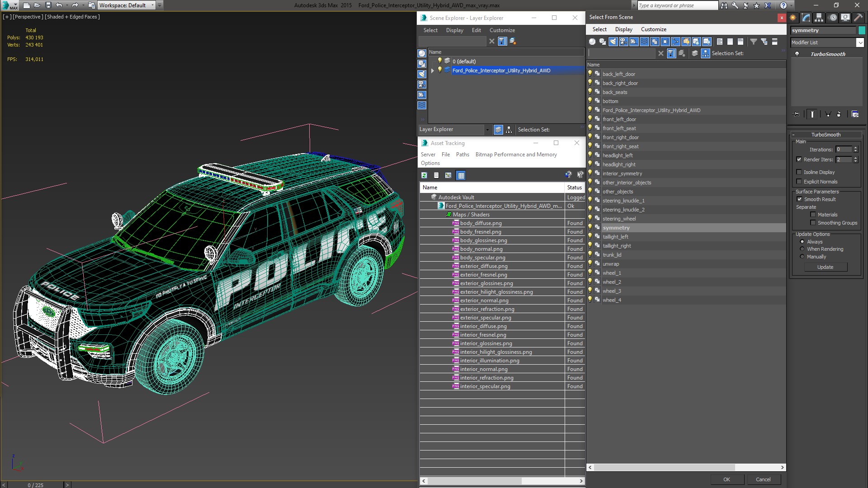Click Pin Stack icon below modifier stack

797,114
